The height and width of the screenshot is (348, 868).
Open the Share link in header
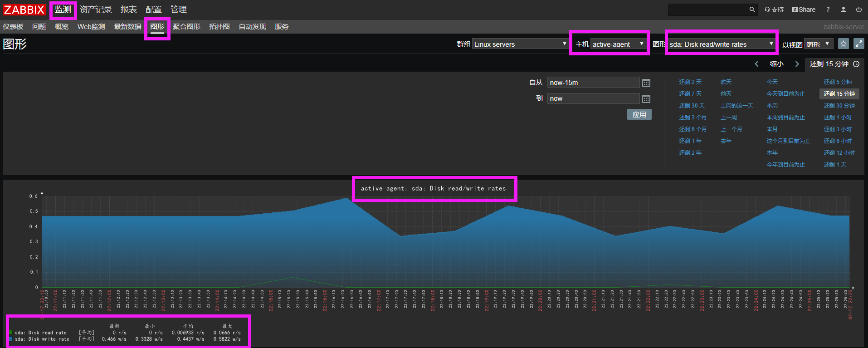804,10
